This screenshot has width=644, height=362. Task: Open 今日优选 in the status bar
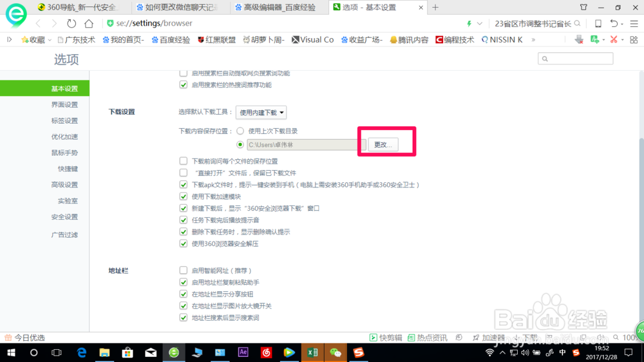tap(24, 338)
